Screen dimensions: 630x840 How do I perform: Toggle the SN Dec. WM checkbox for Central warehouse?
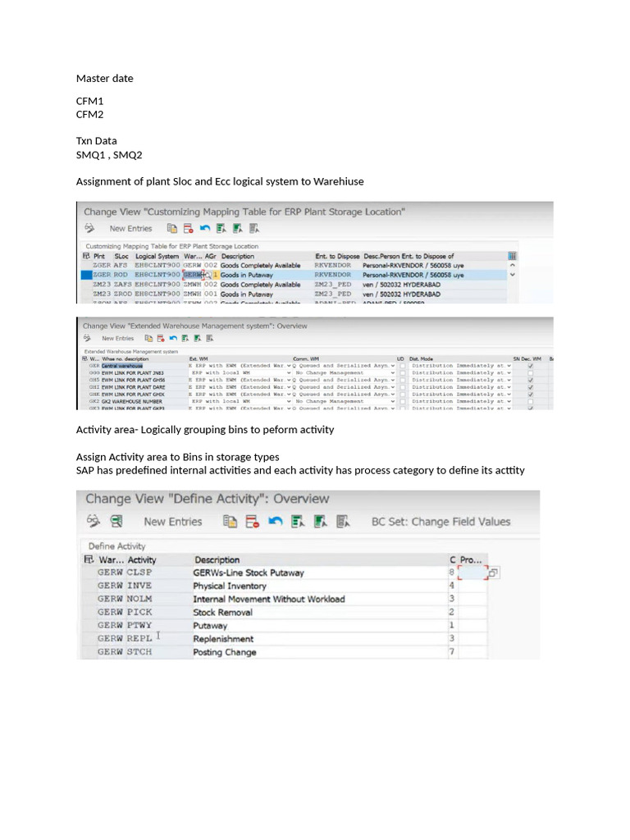[x=531, y=365]
